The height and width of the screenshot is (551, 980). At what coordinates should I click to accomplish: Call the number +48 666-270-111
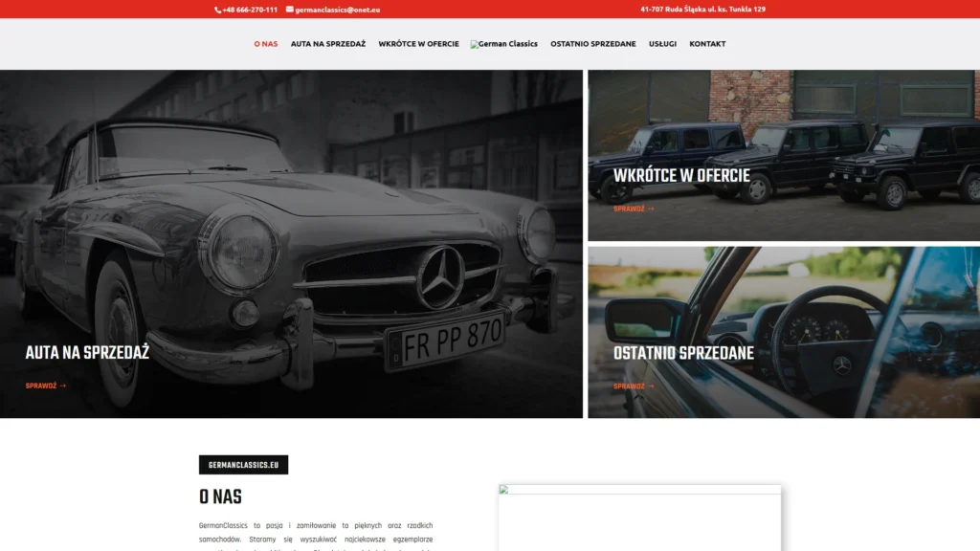tap(250, 10)
